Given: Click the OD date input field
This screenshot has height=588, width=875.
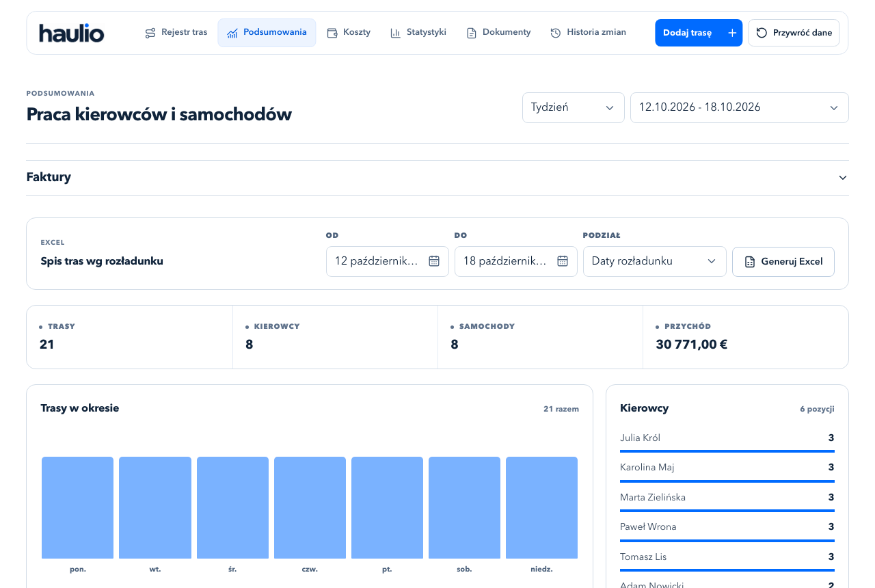Looking at the screenshot, I should pos(388,261).
